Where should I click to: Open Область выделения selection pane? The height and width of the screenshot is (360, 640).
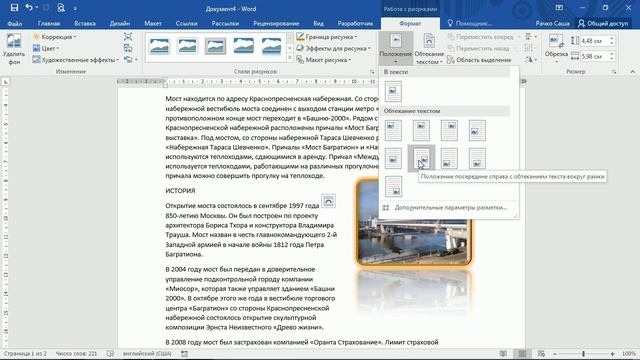tap(479, 60)
